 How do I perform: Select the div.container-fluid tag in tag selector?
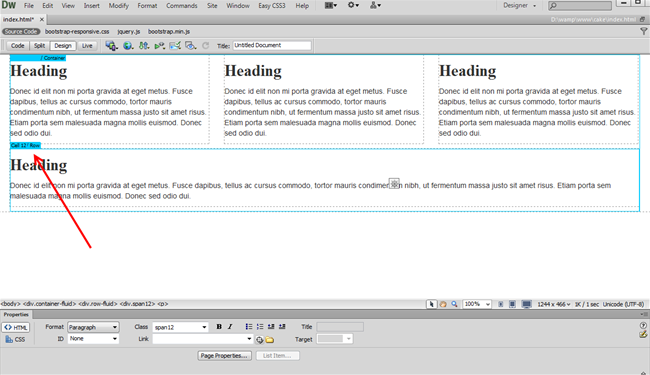coord(50,304)
